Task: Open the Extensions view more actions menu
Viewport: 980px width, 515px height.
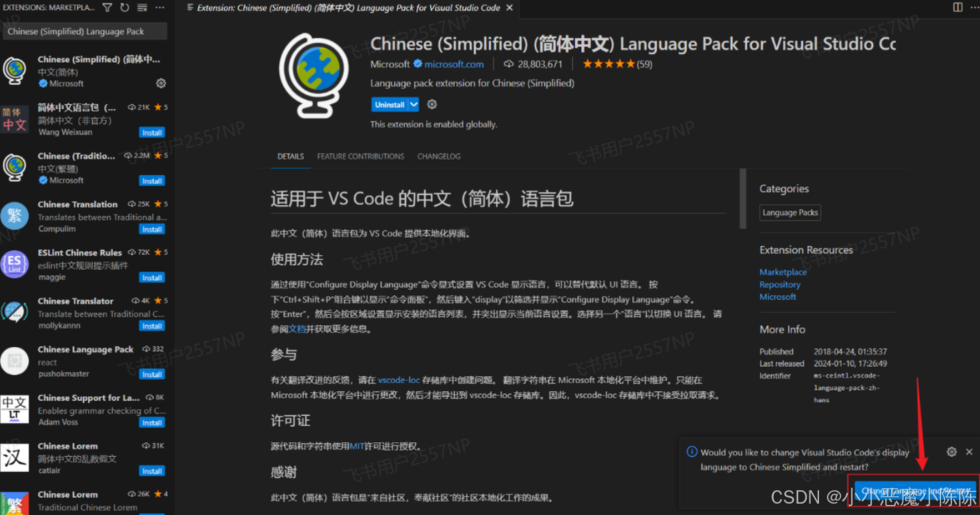Action: coord(160,7)
